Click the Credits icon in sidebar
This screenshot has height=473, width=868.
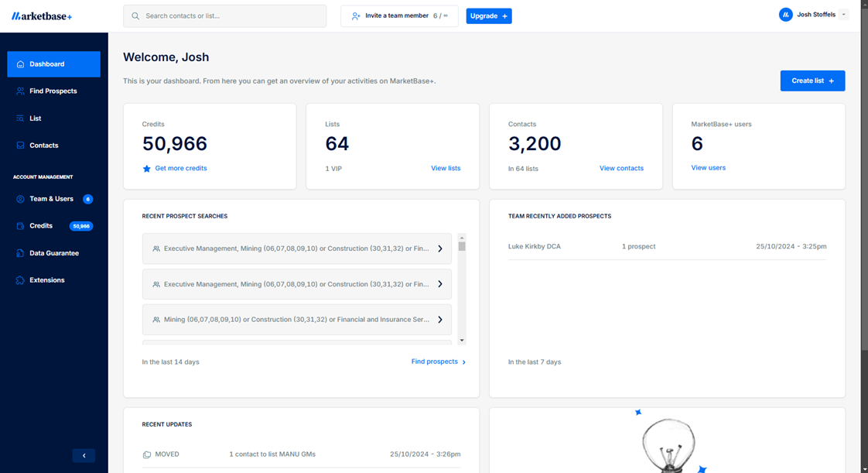tap(20, 226)
